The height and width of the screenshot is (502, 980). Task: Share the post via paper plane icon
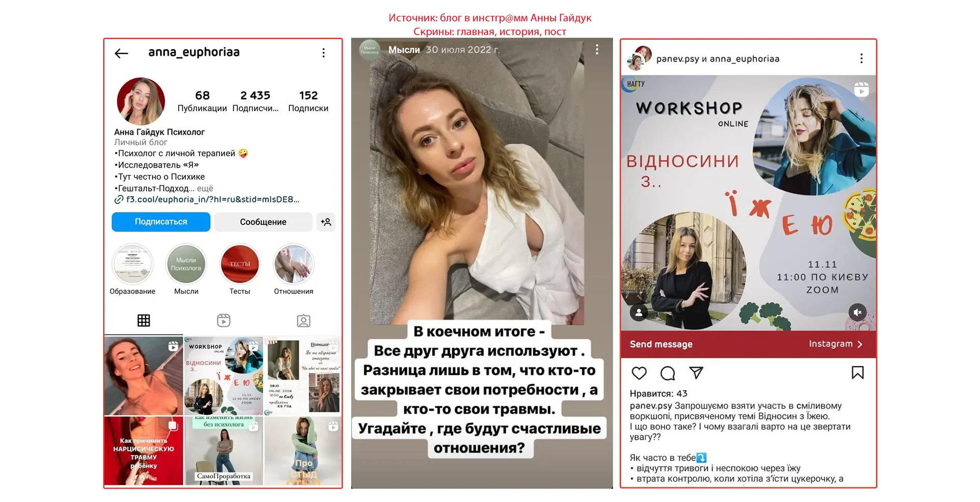(x=696, y=373)
